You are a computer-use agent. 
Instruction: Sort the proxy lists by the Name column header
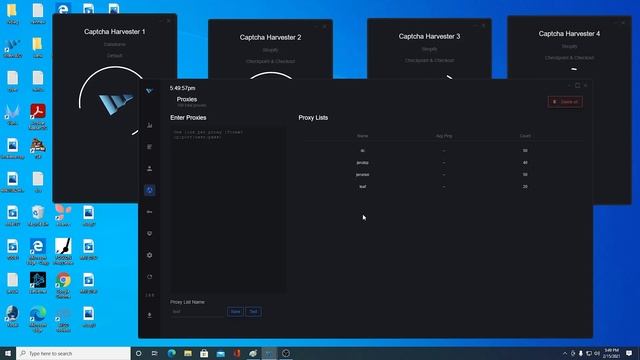click(x=362, y=136)
